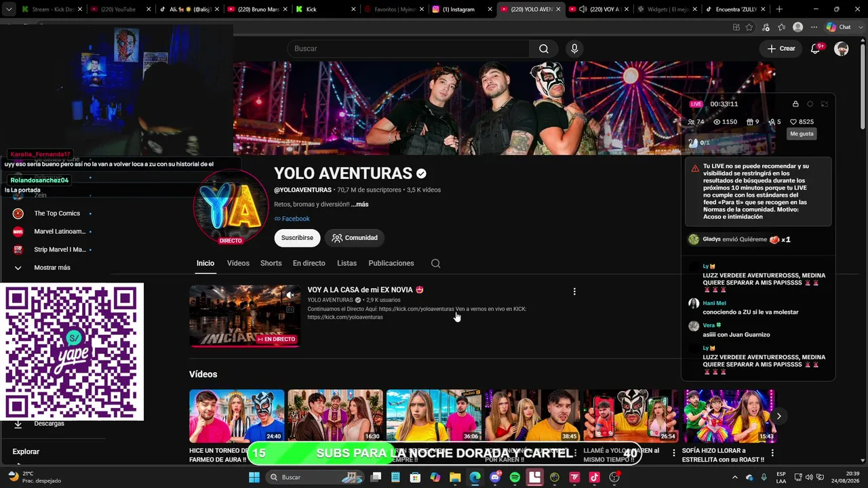Open a new browser tab
This screenshot has height=488, width=868.
[779, 9]
